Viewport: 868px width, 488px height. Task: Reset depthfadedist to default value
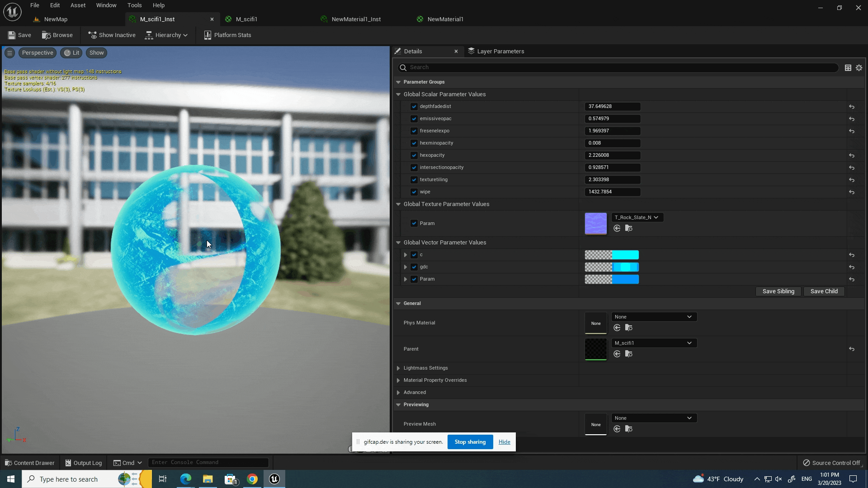click(852, 107)
